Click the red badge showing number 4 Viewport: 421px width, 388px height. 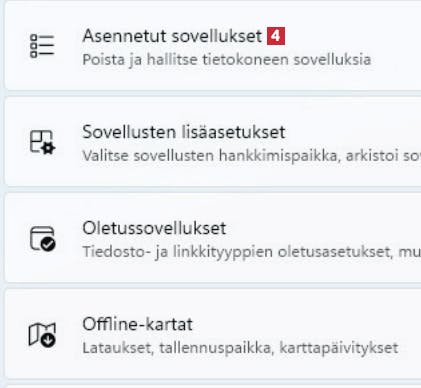click(x=276, y=36)
